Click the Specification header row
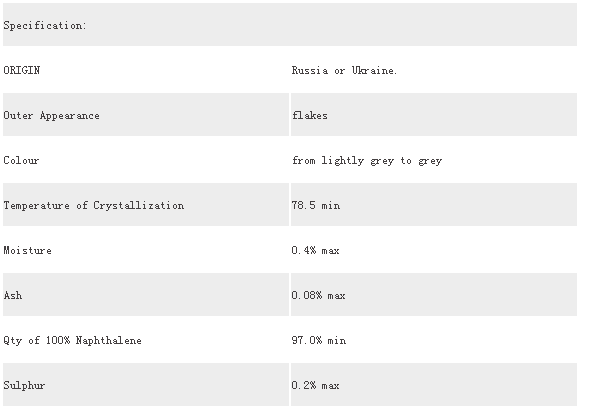 [290, 25]
